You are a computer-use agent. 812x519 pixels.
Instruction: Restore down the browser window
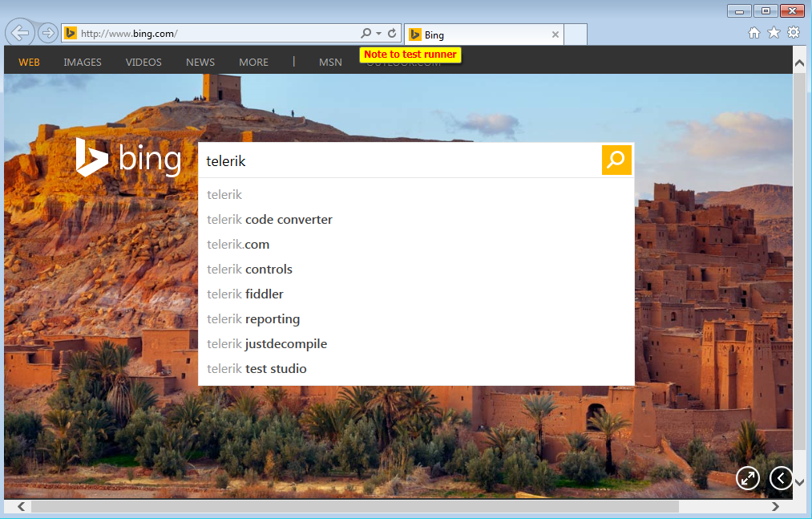(x=766, y=11)
